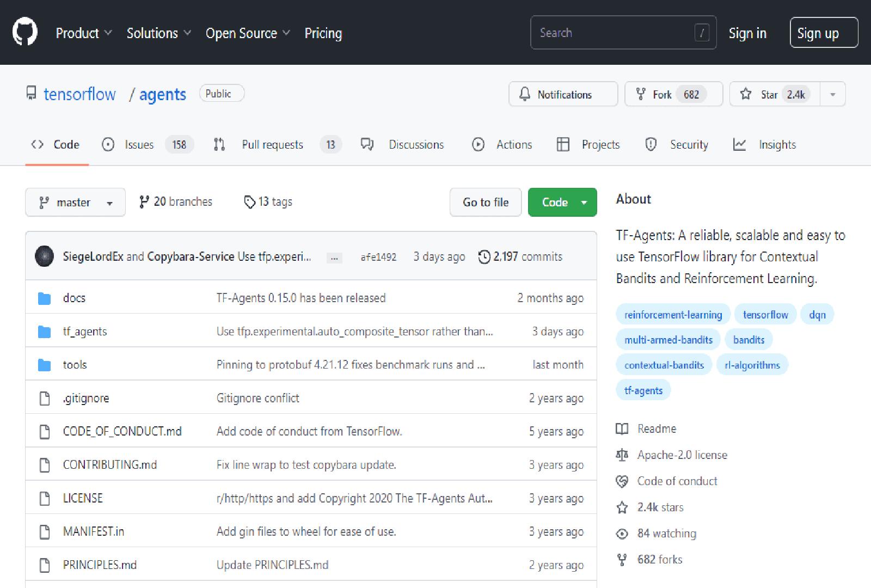Switch to the Discussions tab

pyautogui.click(x=416, y=144)
